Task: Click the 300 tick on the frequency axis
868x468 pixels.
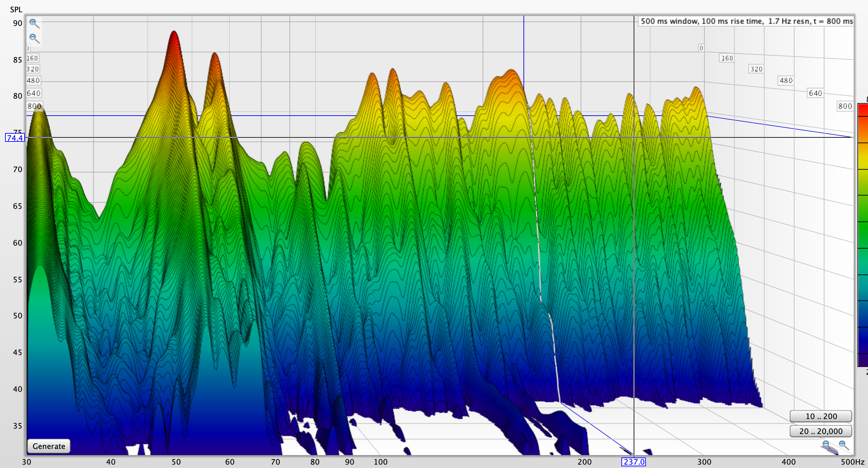Action: click(x=704, y=462)
